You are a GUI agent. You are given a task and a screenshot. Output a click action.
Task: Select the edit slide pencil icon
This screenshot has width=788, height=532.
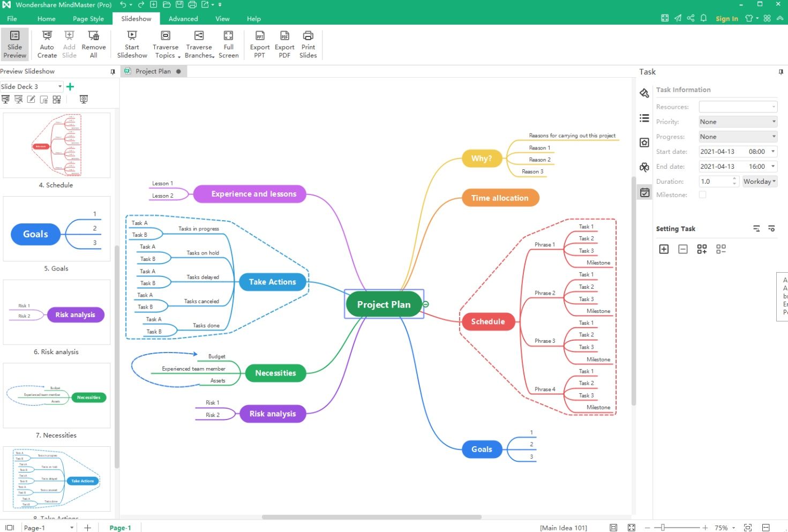pyautogui.click(x=31, y=99)
